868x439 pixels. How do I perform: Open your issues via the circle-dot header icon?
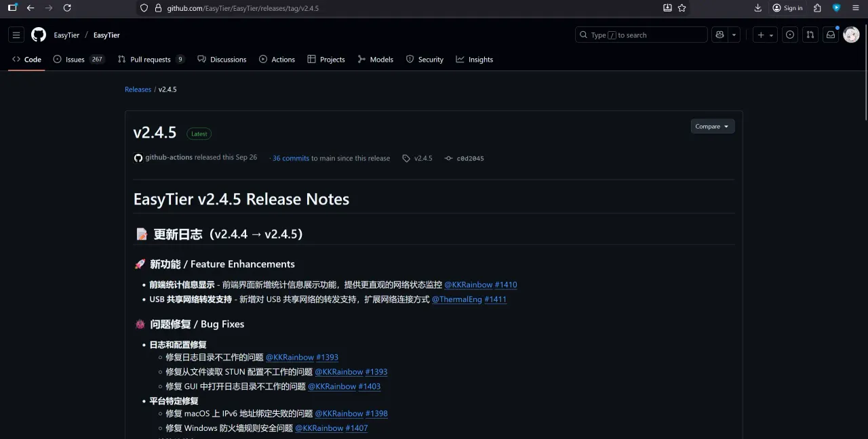coord(790,35)
